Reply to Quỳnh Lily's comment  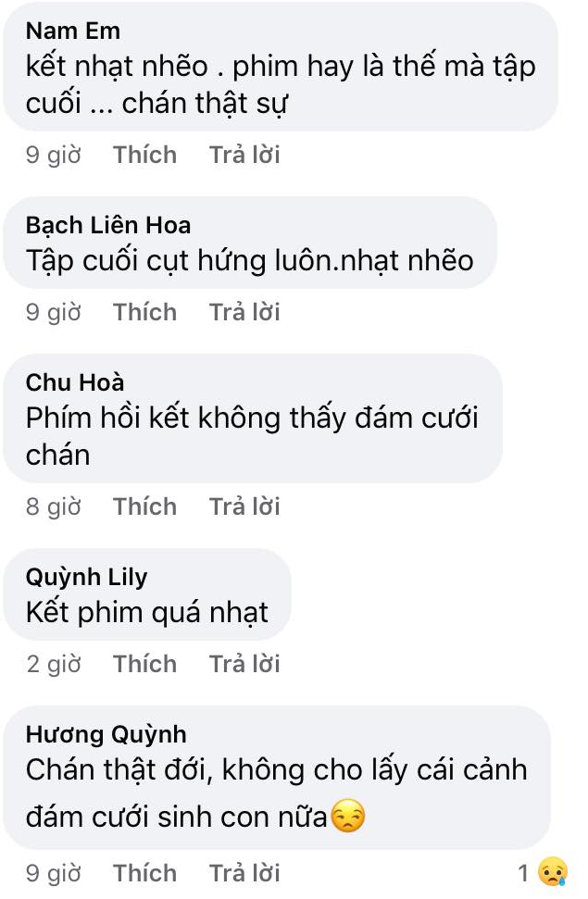[244, 664]
